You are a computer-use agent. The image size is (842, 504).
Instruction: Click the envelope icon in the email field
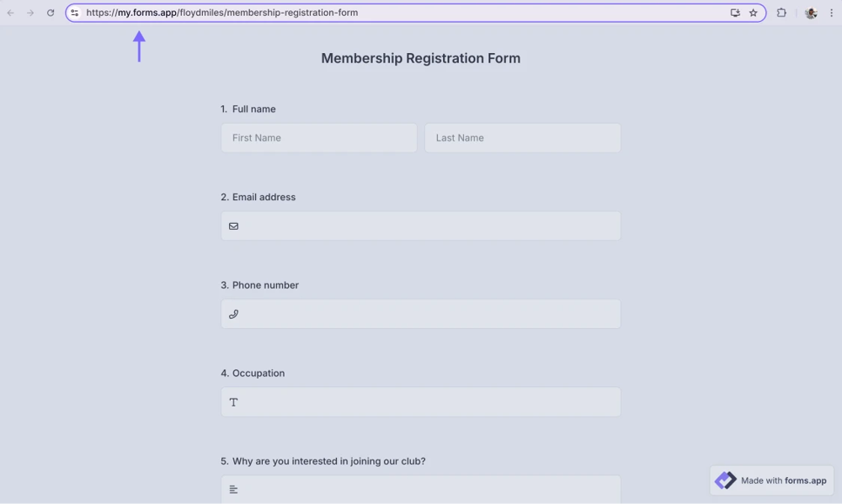(x=233, y=225)
